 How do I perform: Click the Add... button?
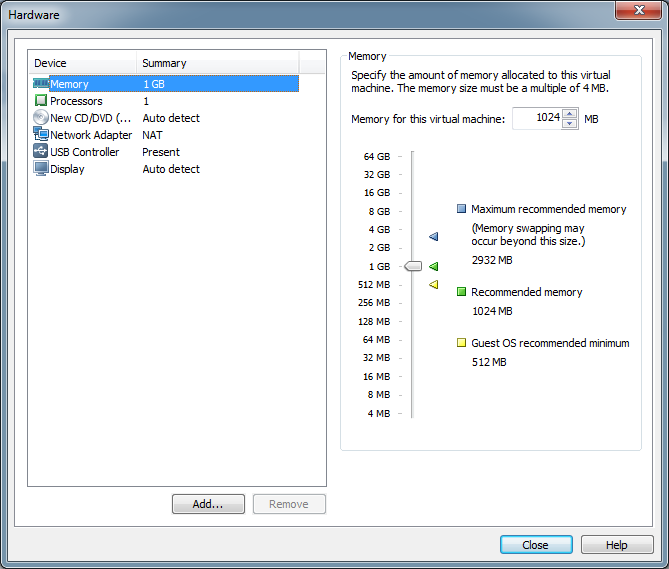[x=208, y=504]
